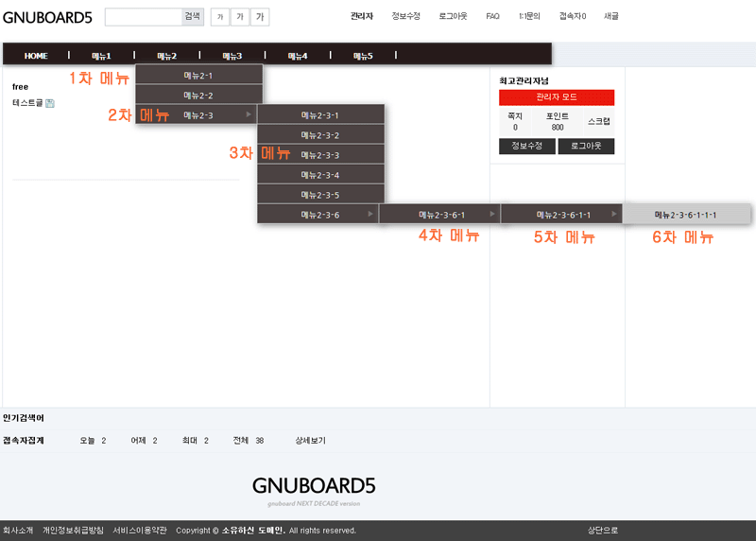Viewport: 756px width, 541px height.
Task: Click the 검색 search button
Action: [x=192, y=17]
